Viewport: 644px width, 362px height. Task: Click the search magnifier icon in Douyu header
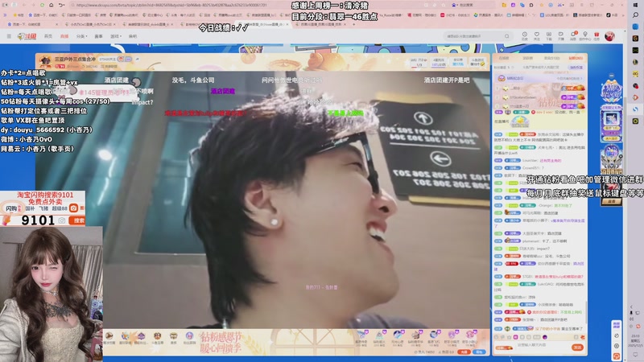click(507, 36)
